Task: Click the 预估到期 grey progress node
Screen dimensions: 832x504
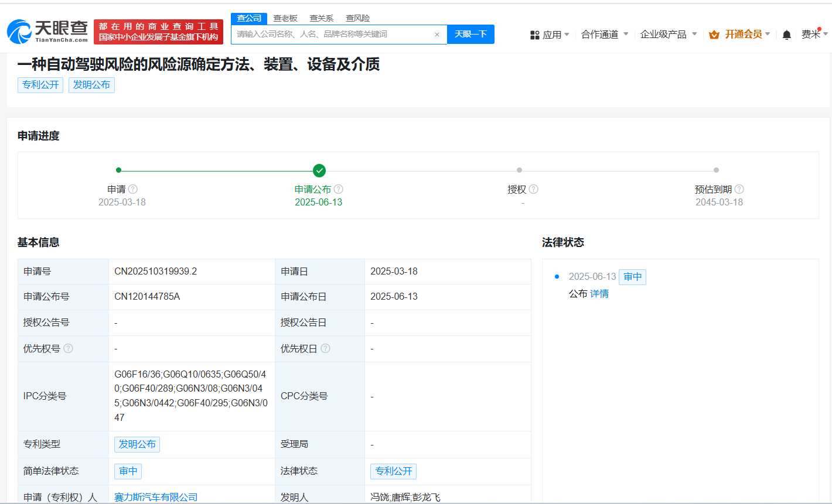Action: tap(716, 170)
